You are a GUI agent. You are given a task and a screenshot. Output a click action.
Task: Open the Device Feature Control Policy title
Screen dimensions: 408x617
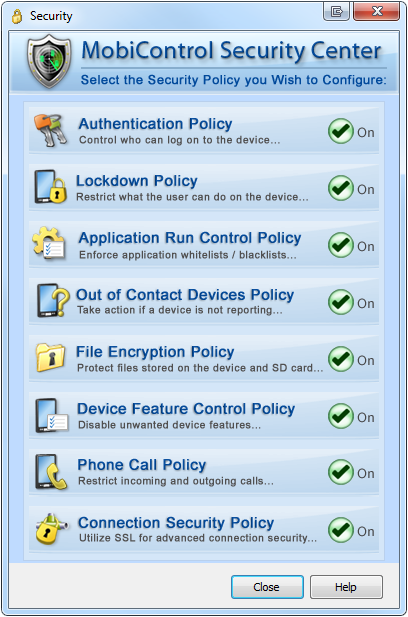(x=186, y=408)
